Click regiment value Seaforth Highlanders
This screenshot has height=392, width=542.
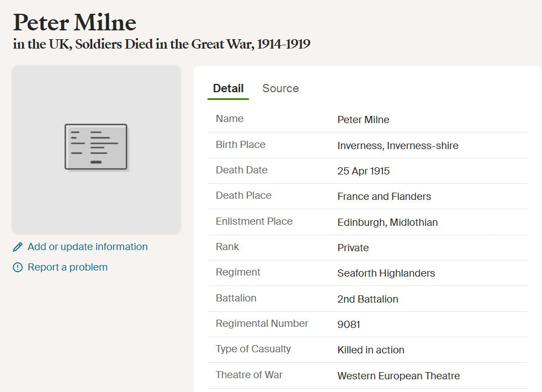tap(386, 273)
